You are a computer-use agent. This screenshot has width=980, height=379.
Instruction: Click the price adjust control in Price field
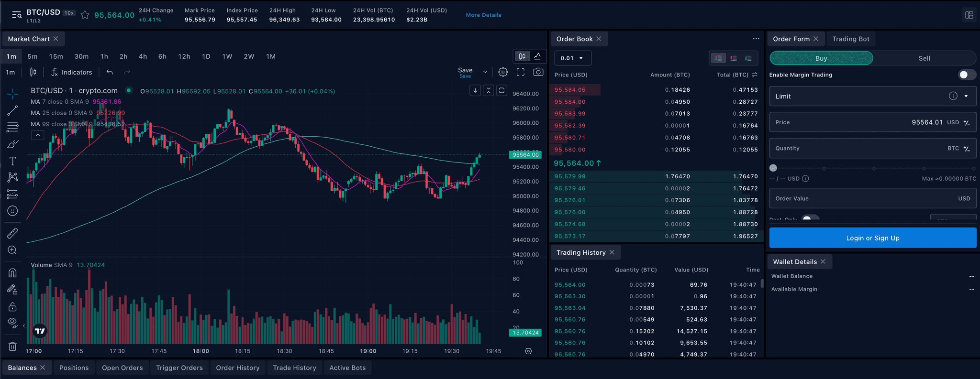967,122
